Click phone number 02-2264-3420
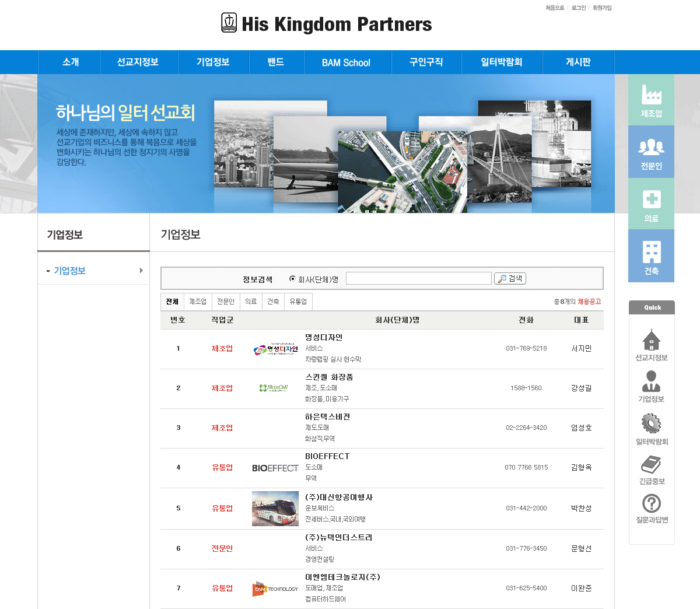 point(526,428)
